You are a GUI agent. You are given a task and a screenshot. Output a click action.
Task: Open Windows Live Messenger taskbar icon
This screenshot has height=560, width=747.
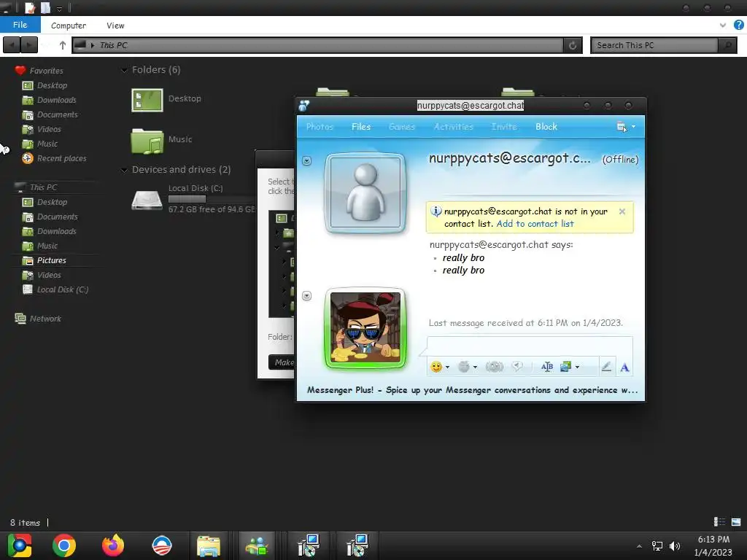[x=257, y=545]
